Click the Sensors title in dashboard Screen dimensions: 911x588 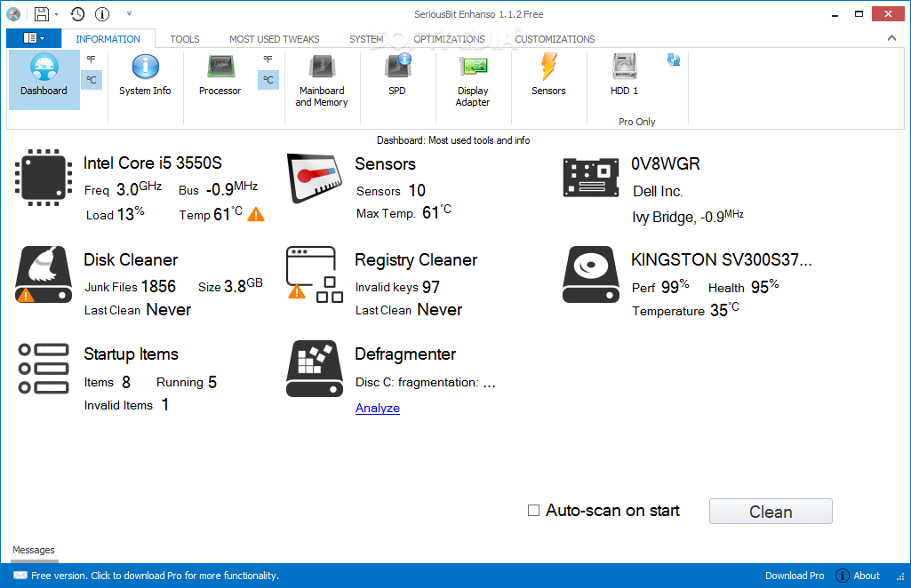pos(385,163)
